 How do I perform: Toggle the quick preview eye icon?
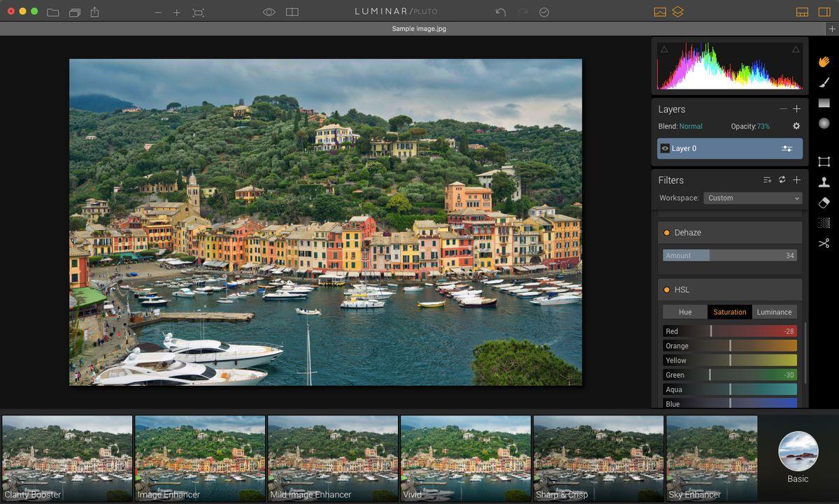pos(269,12)
